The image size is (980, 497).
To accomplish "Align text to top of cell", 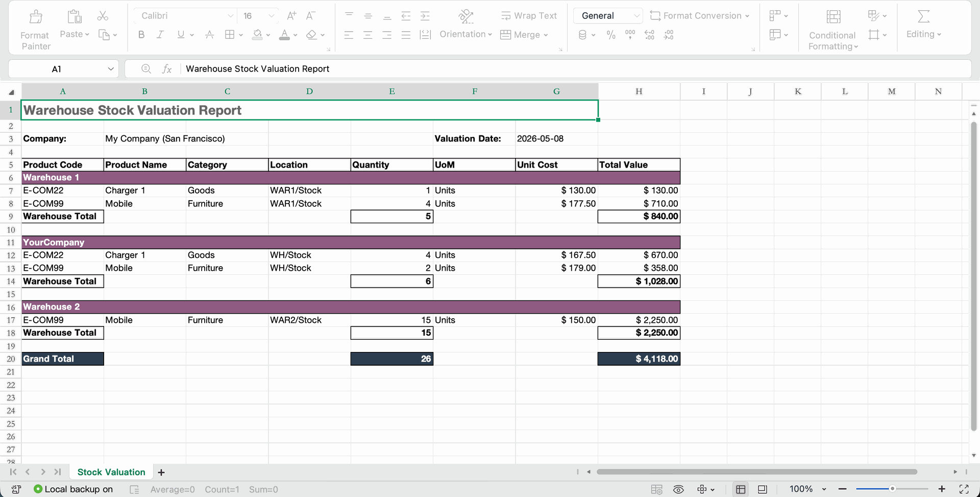I will point(349,16).
